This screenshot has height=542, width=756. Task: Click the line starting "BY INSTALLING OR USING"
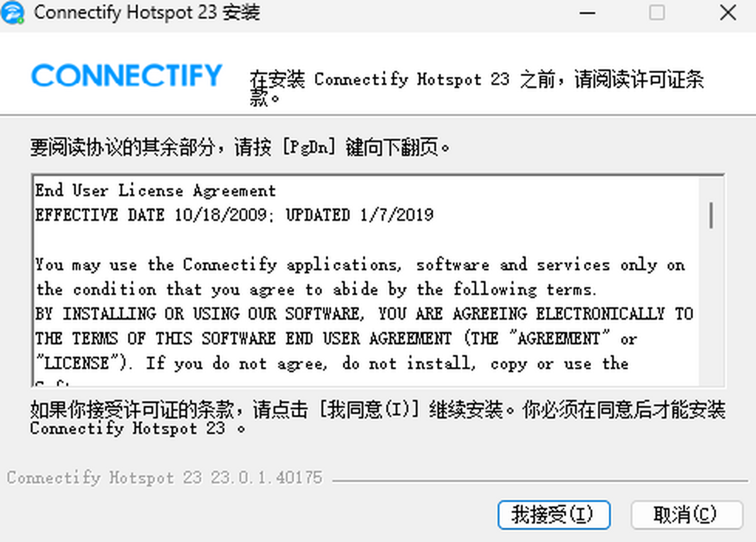coord(364,313)
